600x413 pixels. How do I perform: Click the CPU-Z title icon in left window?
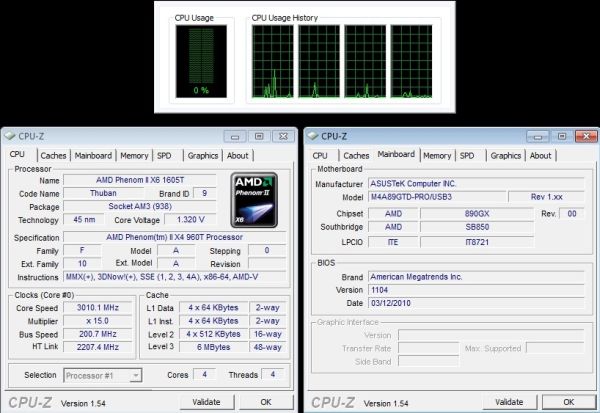(10, 136)
